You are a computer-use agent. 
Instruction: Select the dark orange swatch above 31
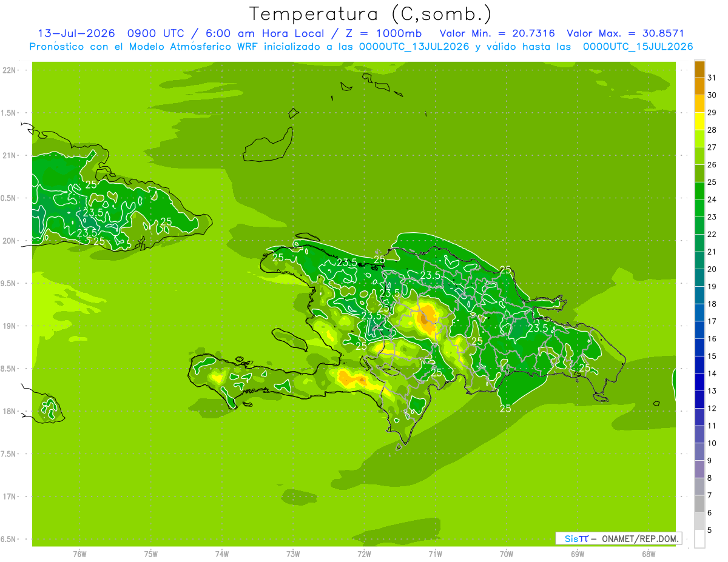699,69
